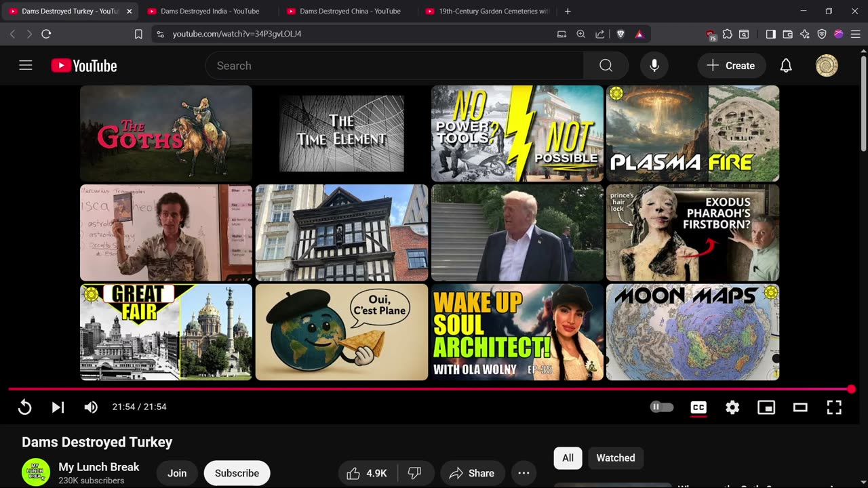Screen dimensions: 868x488
Task: Switch to theater mode
Action: 800,407
